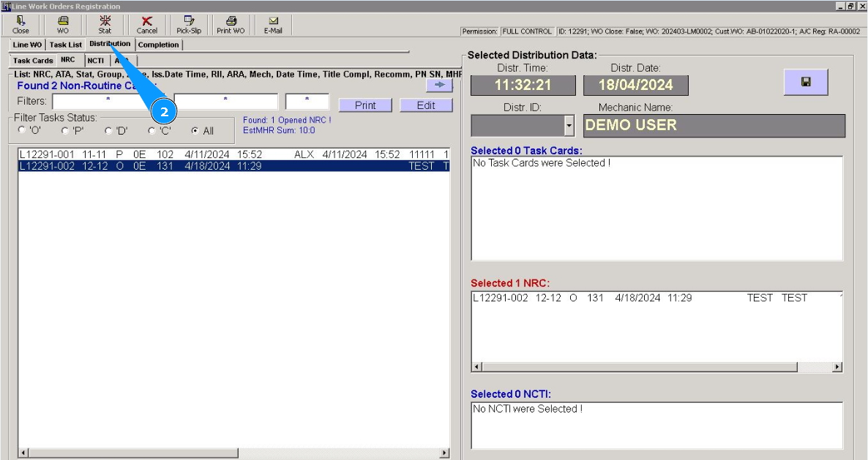Select the 'D' status filter radio
Screen dimensions: 868x460
(x=108, y=130)
